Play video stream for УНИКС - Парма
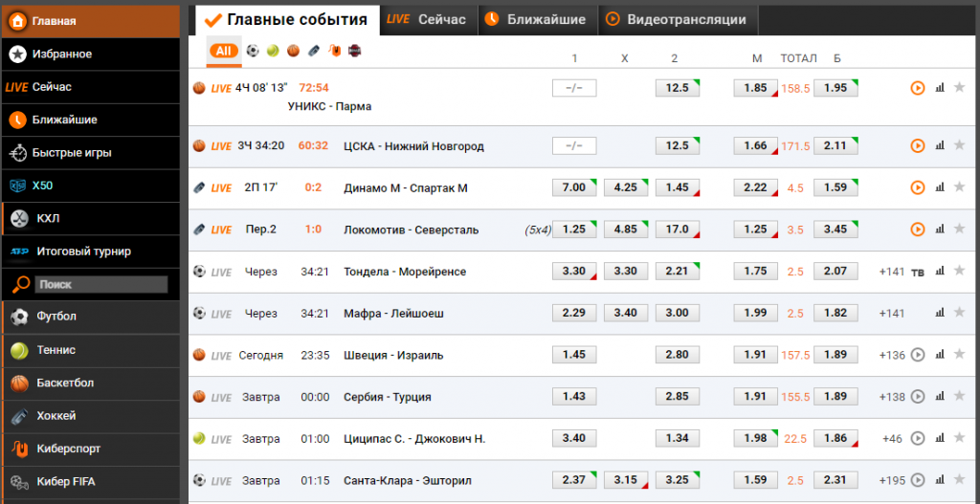980x504 pixels. (x=917, y=88)
